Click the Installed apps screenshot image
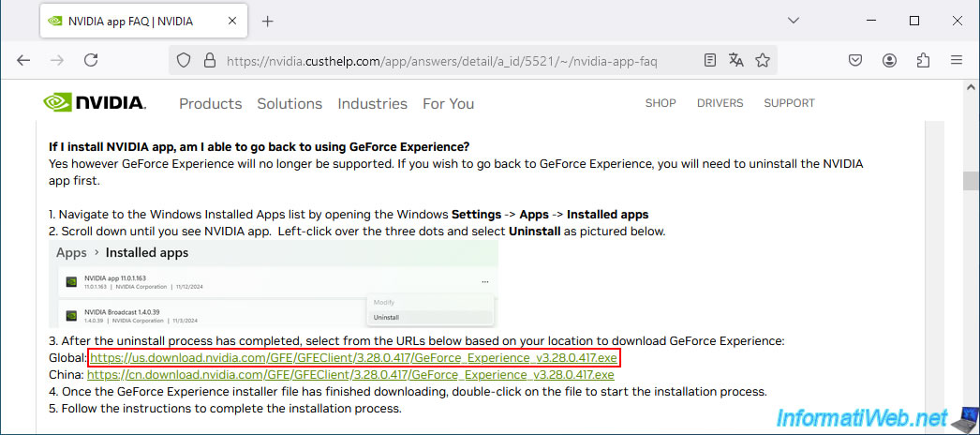 274,284
